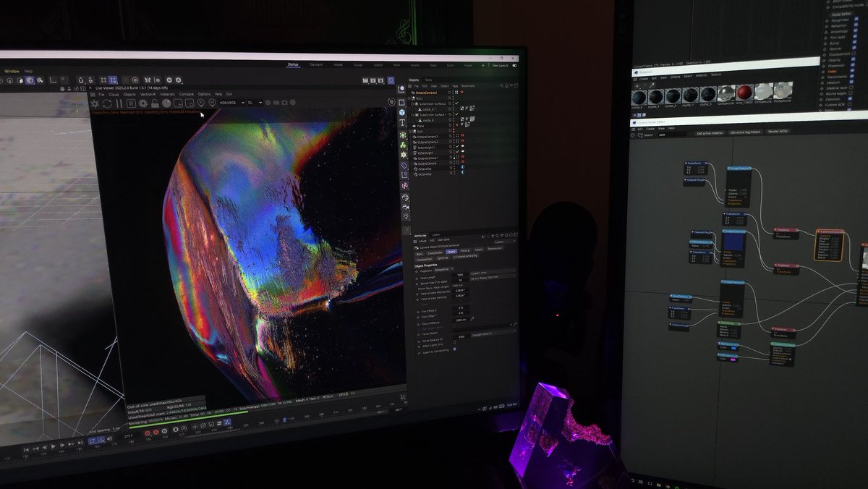Screen dimensions: 868x489
Task: Toggle the Bump checkbox in node filter list
Action: coord(854,42)
